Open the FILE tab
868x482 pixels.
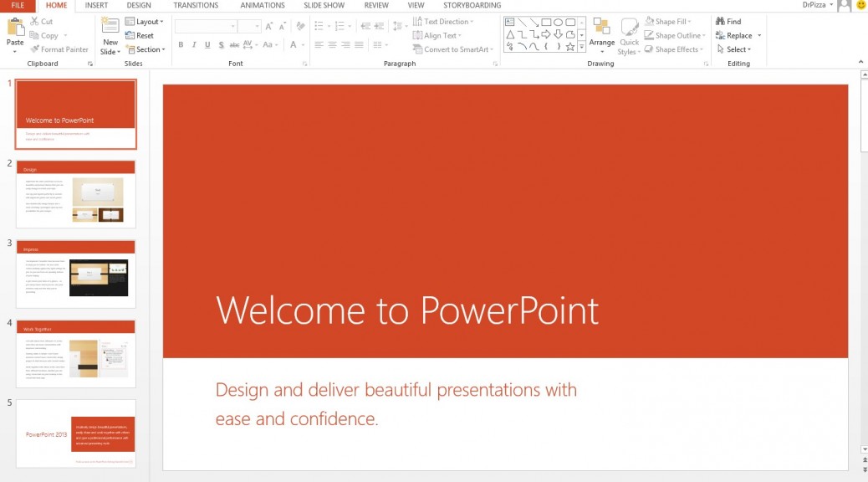point(18,6)
